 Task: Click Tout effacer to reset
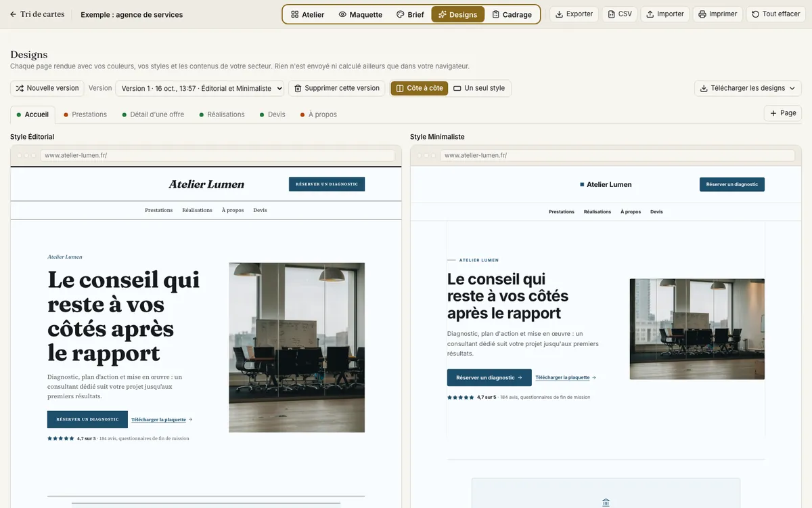(x=775, y=14)
